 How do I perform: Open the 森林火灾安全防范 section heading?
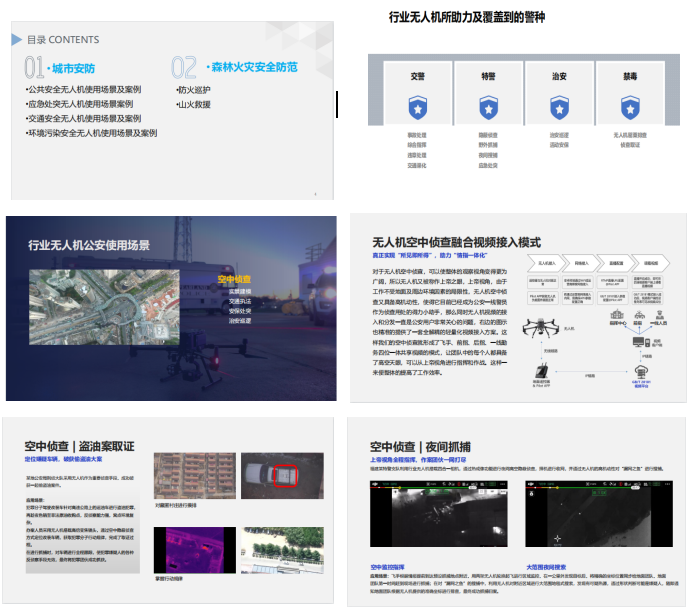tap(252, 68)
